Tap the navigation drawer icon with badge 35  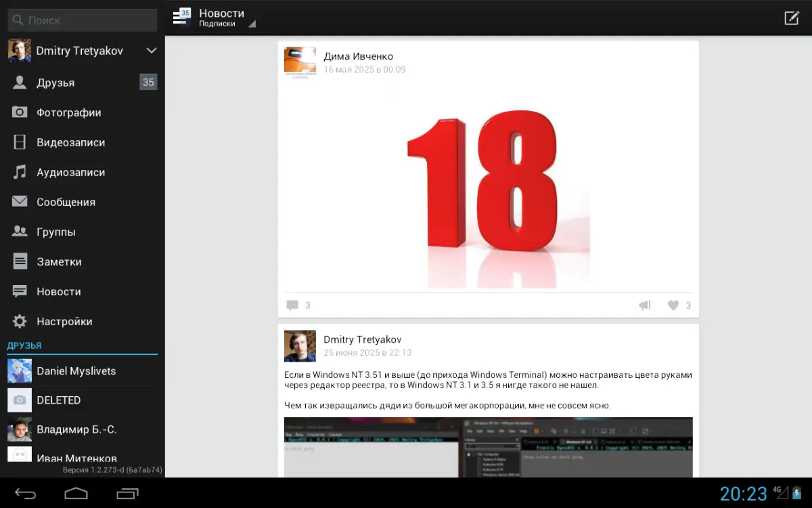(x=181, y=17)
